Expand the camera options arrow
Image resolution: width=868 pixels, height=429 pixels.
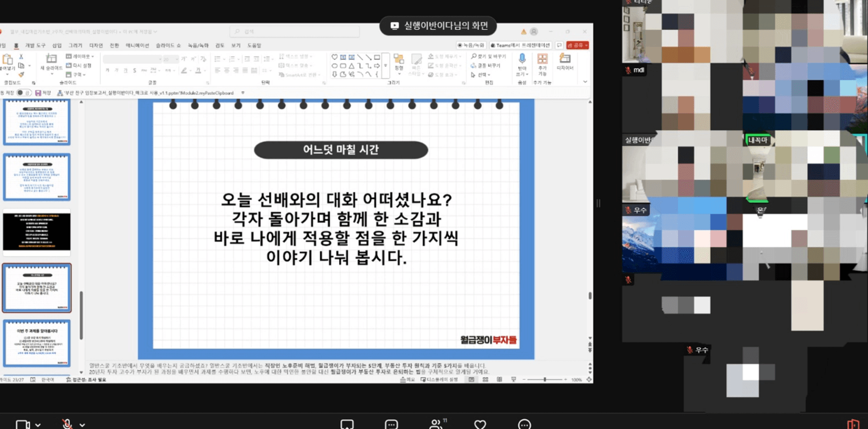38,424
